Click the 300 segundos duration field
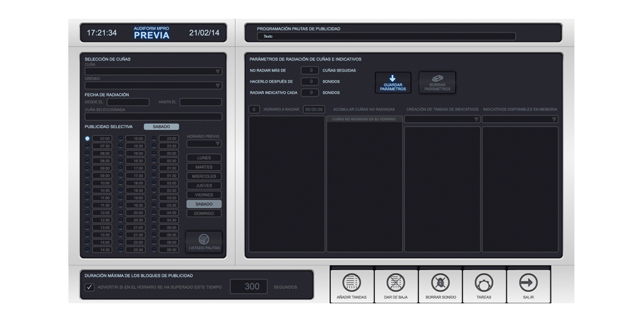The image size is (644, 322). point(249,287)
